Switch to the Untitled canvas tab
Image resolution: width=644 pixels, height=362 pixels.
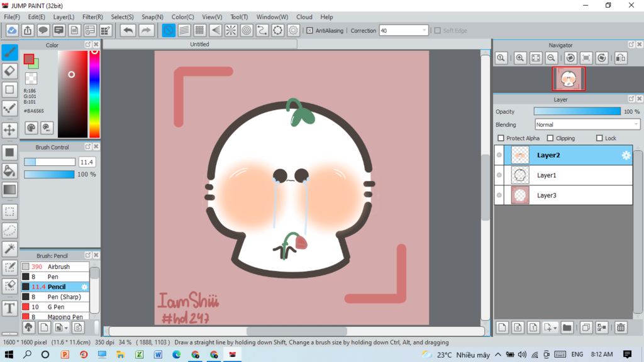coord(199,45)
